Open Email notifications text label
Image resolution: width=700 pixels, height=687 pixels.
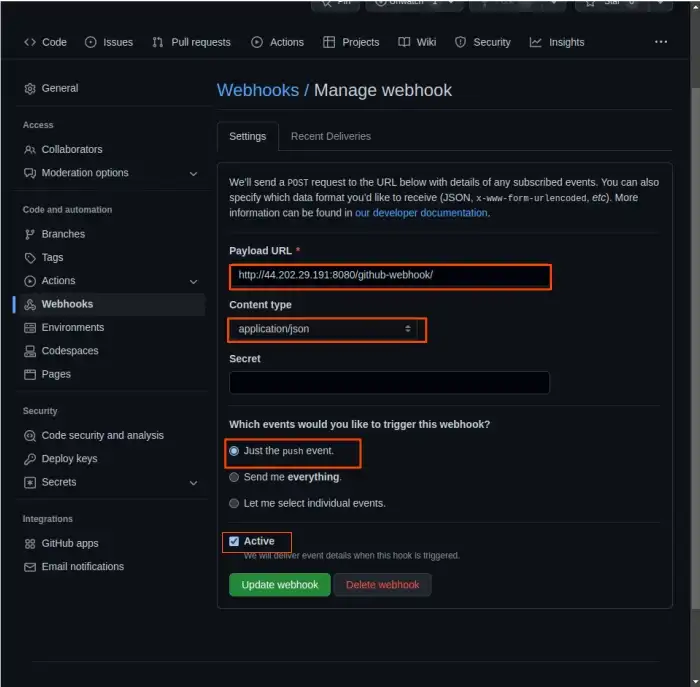(83, 567)
